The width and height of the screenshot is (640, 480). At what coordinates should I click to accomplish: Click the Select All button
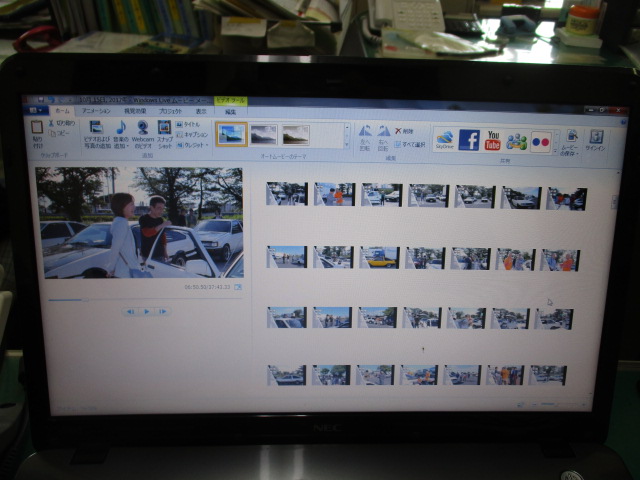tap(411, 143)
